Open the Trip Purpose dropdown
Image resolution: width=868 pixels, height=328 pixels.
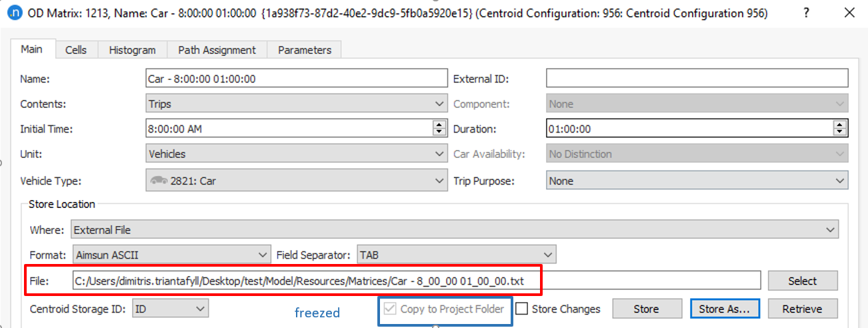(697, 181)
